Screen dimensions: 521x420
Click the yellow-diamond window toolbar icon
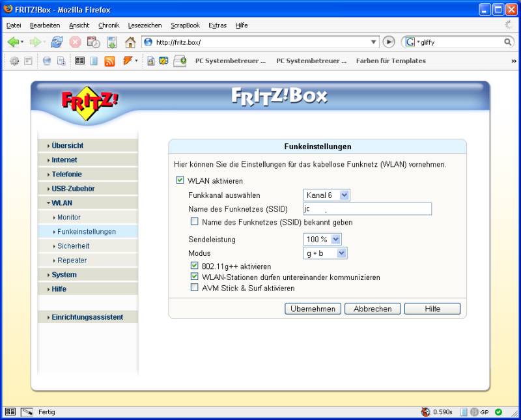tap(163, 61)
